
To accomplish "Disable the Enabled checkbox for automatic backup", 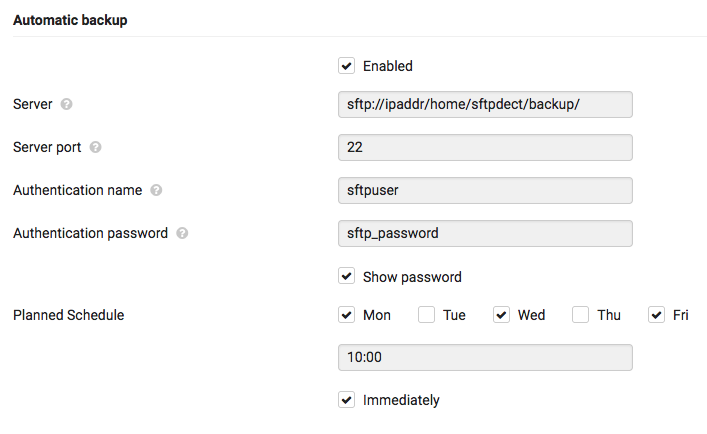I will pos(346,66).
